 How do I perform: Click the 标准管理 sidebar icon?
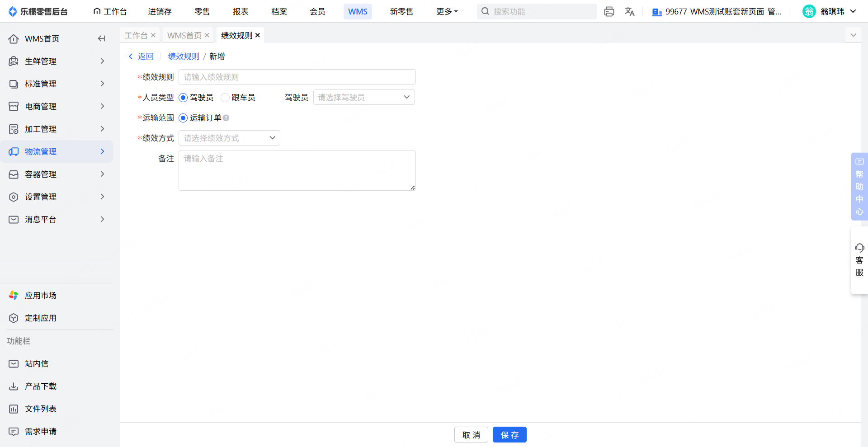[14, 84]
